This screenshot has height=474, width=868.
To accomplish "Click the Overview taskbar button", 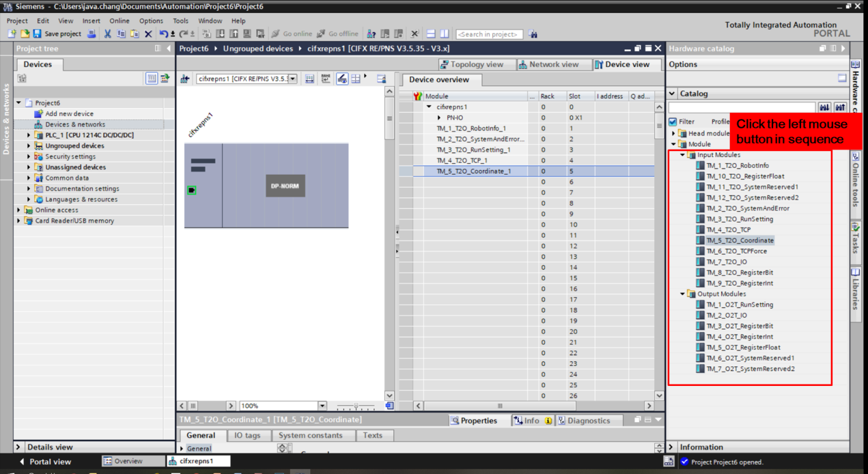I will 133,462.
